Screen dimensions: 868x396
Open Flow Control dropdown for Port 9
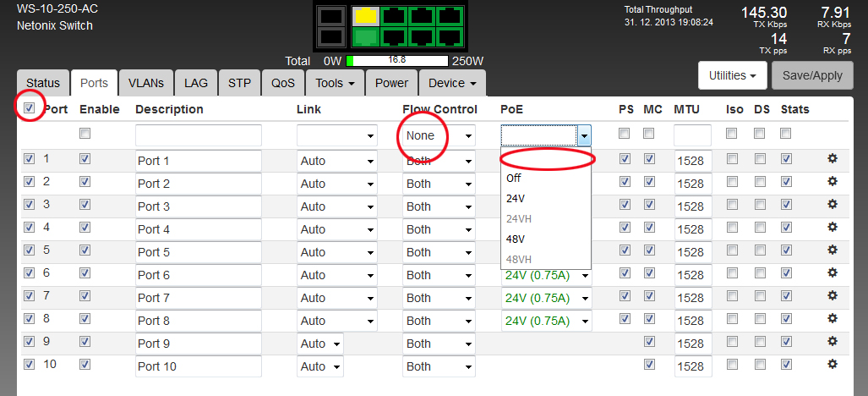[x=439, y=344]
